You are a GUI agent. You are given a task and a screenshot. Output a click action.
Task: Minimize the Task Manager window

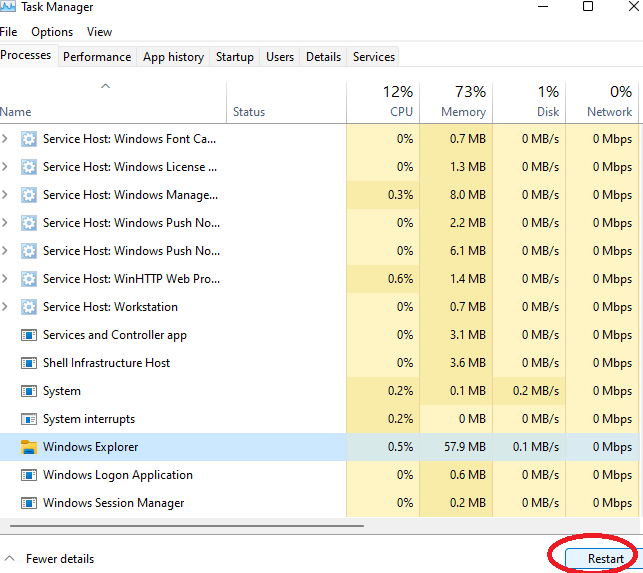tap(543, 7)
